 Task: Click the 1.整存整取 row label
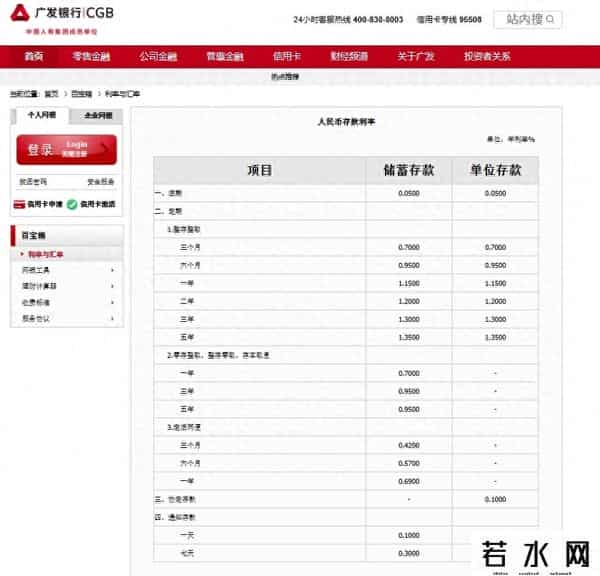pyautogui.click(x=184, y=229)
